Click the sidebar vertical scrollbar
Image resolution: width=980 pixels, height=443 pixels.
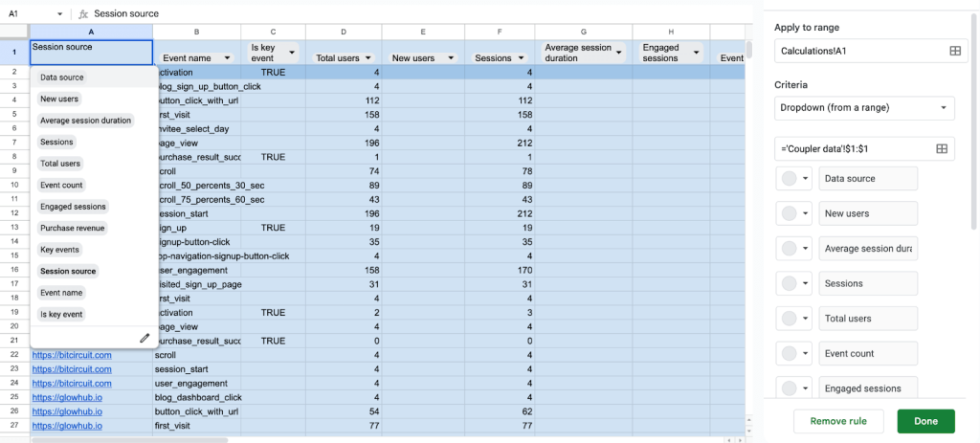pyautogui.click(x=972, y=122)
